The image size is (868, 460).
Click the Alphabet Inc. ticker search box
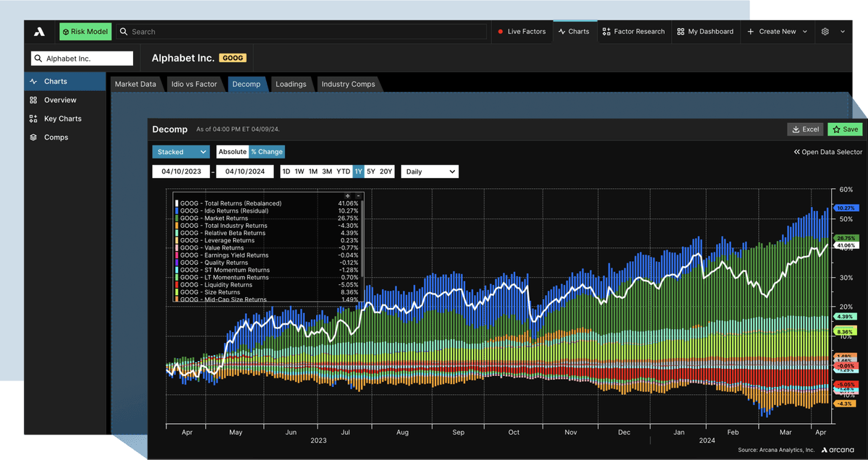[82, 59]
